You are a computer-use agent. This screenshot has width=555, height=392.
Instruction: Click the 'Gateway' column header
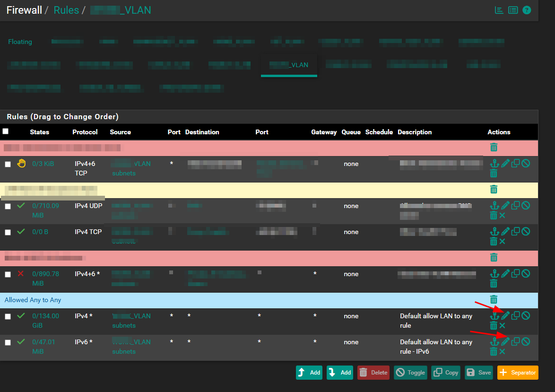click(324, 132)
